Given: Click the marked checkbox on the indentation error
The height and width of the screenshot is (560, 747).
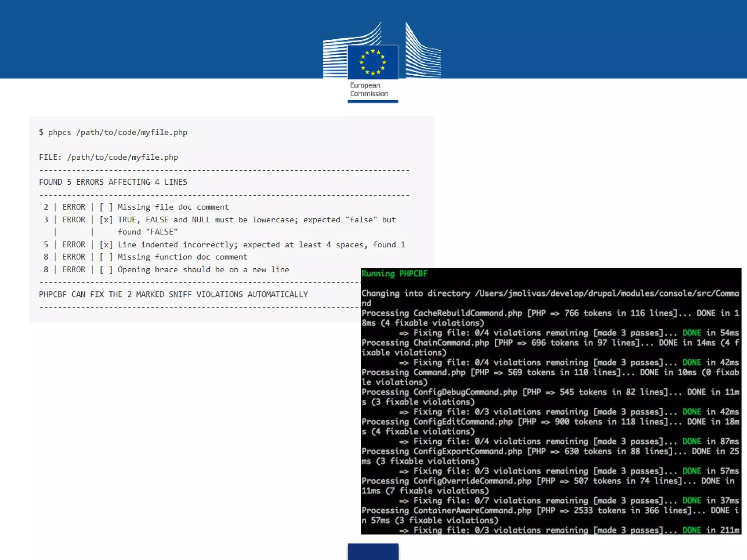Looking at the screenshot, I should coord(106,245).
